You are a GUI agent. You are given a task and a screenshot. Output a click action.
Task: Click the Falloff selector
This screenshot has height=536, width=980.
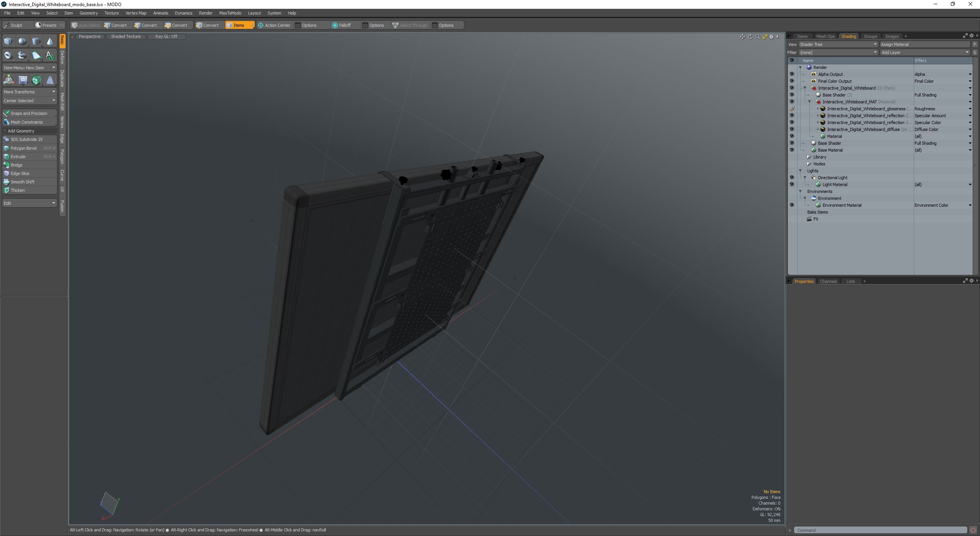(x=345, y=25)
